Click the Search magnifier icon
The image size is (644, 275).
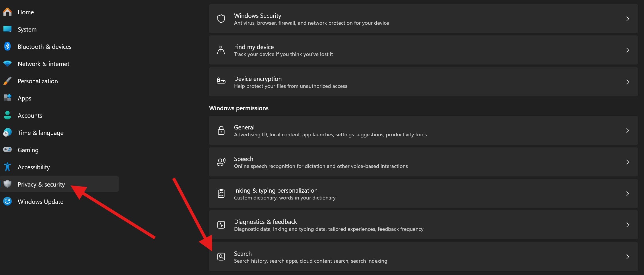click(x=221, y=257)
